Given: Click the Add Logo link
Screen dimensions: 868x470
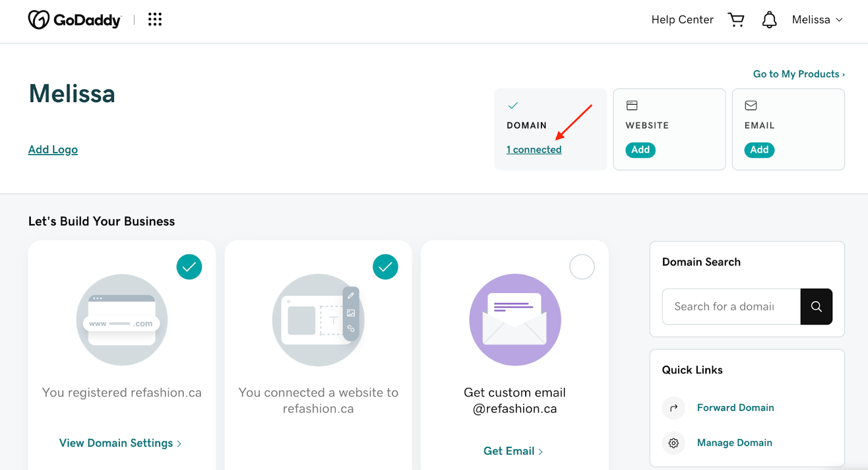Looking at the screenshot, I should pyautogui.click(x=53, y=150).
